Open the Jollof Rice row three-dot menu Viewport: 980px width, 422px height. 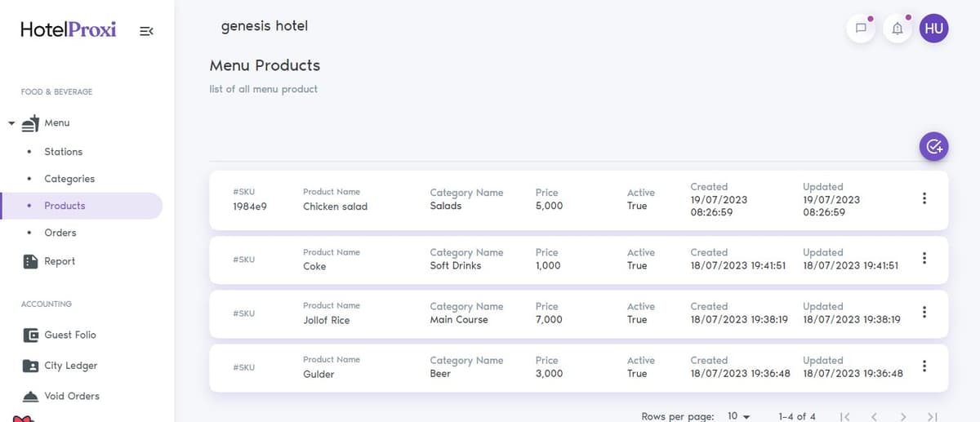tap(924, 312)
